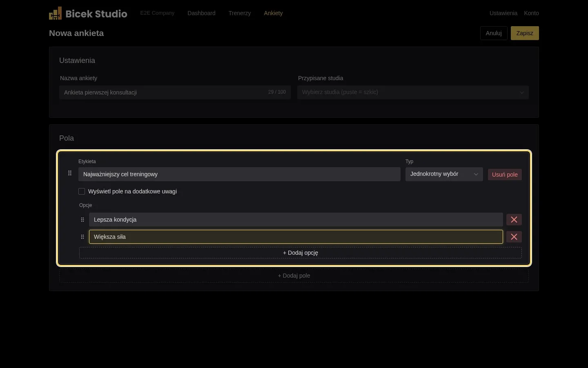This screenshot has width=588, height=368.
Task: Expand chevron in Wybierz studia selector
Action: (521, 92)
